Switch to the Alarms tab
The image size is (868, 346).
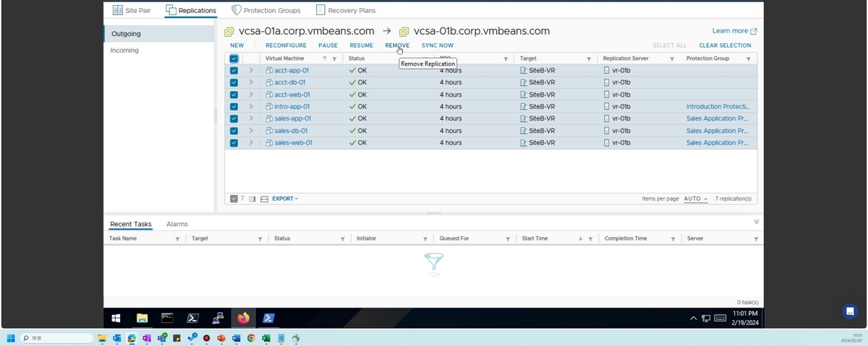point(177,224)
